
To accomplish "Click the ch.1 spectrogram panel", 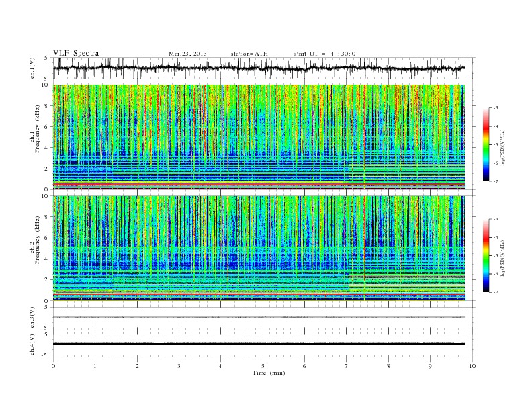I will click(x=259, y=137).
